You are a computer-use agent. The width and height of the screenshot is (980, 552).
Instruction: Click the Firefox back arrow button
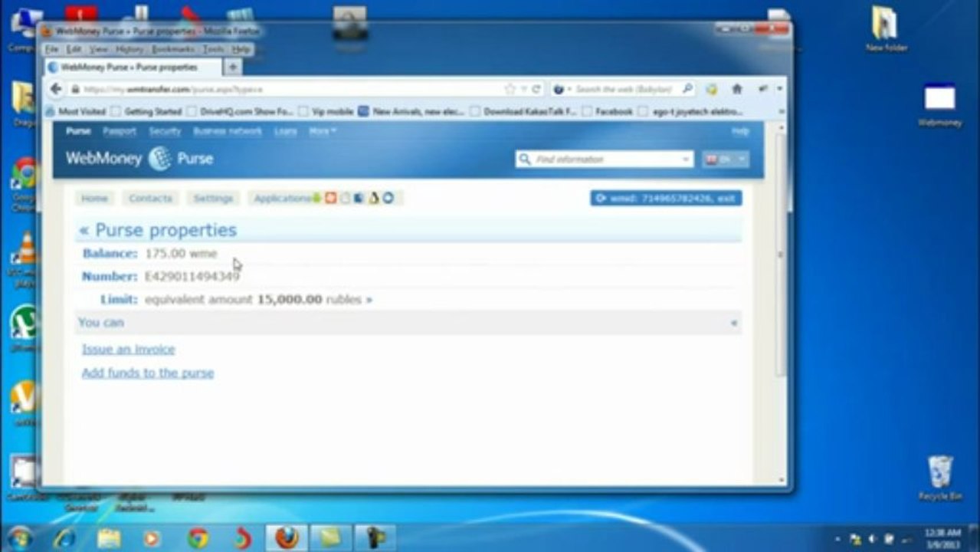pyautogui.click(x=56, y=89)
